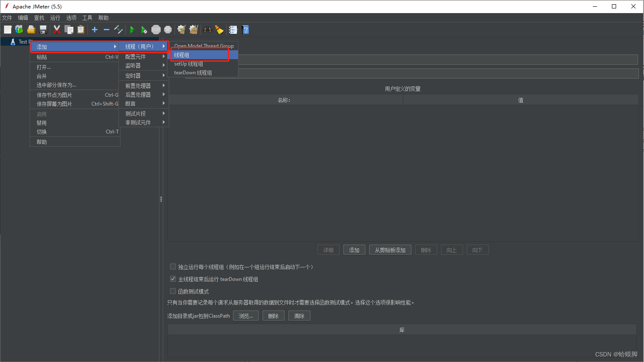
Task: Choose 禁用 from context menu
Action: pyautogui.click(x=75, y=123)
